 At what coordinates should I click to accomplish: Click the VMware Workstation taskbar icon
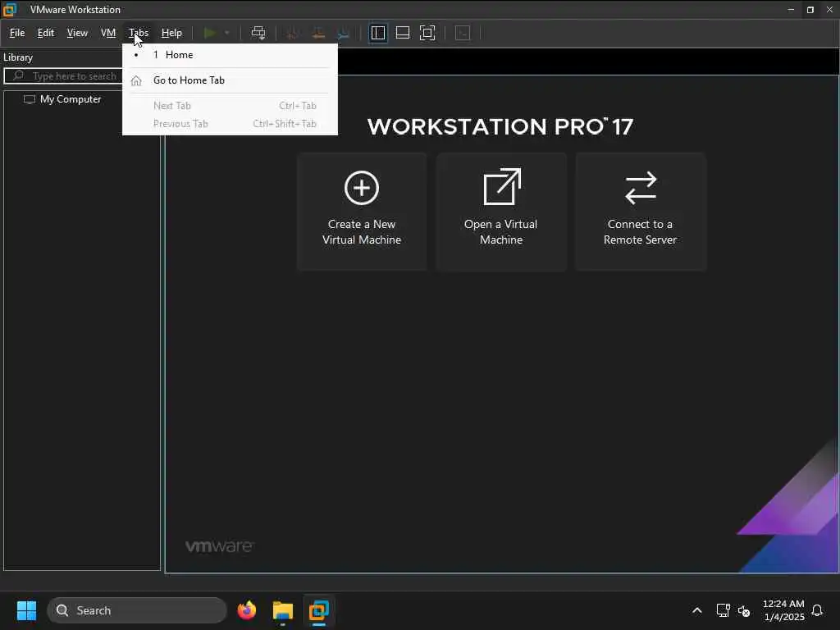click(x=319, y=610)
